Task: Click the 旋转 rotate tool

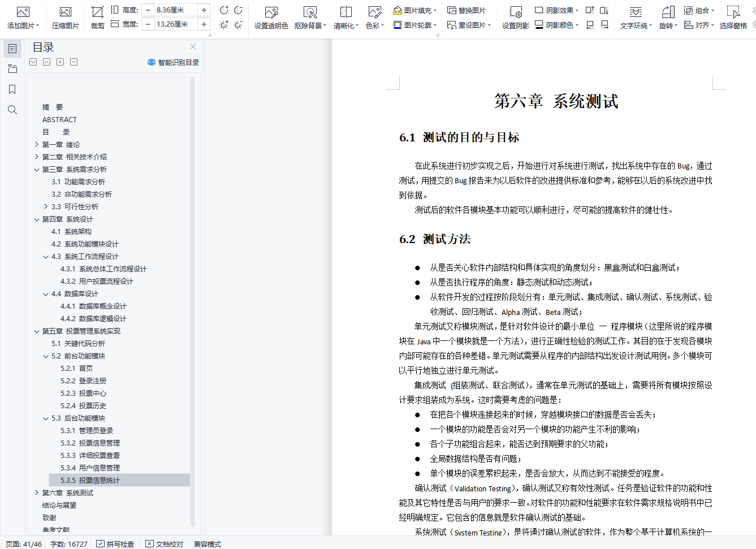Action: [668, 18]
